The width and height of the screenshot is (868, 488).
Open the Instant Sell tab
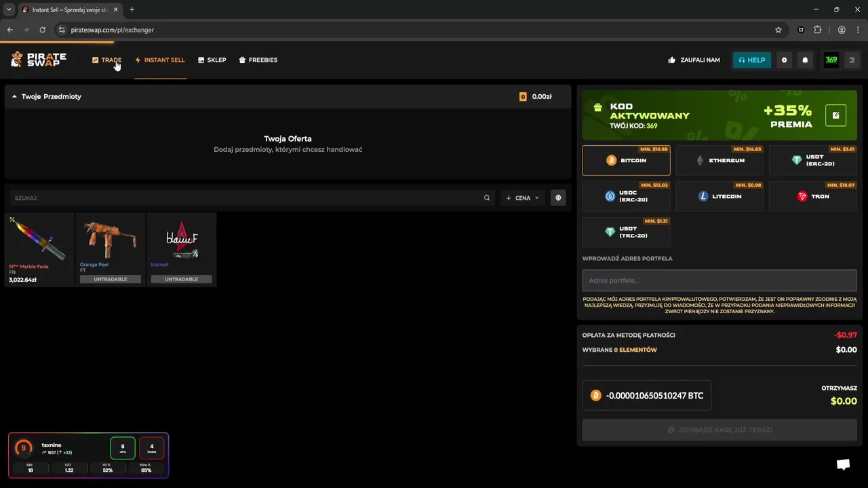pyautogui.click(x=160, y=60)
